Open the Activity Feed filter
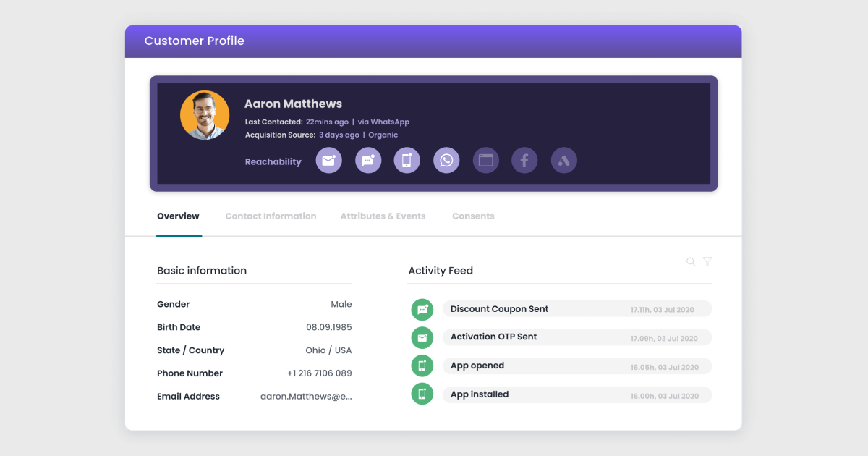Image resolution: width=868 pixels, height=456 pixels. (707, 262)
